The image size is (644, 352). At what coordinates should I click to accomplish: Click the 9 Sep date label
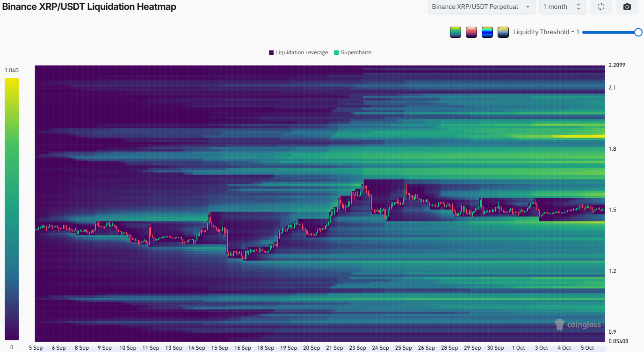(104, 348)
